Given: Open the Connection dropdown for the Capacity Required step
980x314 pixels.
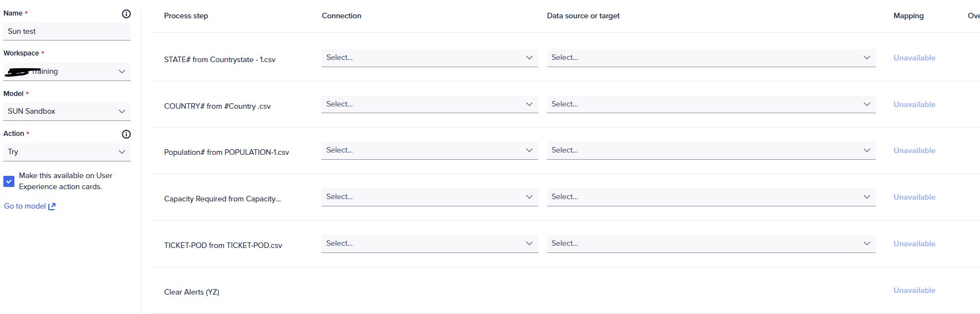Looking at the screenshot, I should tap(429, 197).
